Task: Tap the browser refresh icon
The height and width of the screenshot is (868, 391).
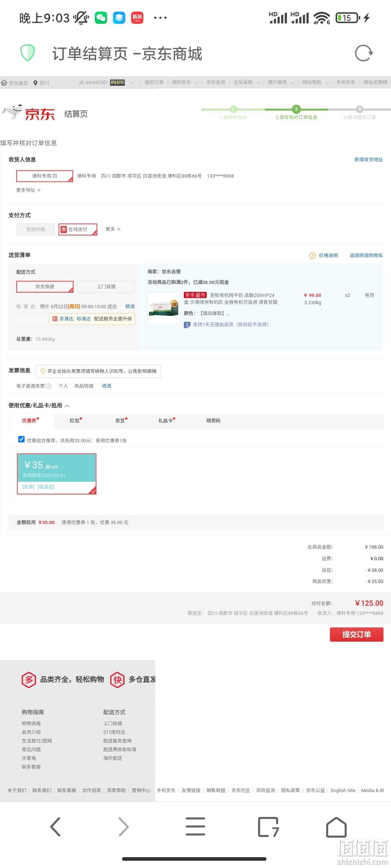Action: point(364,53)
